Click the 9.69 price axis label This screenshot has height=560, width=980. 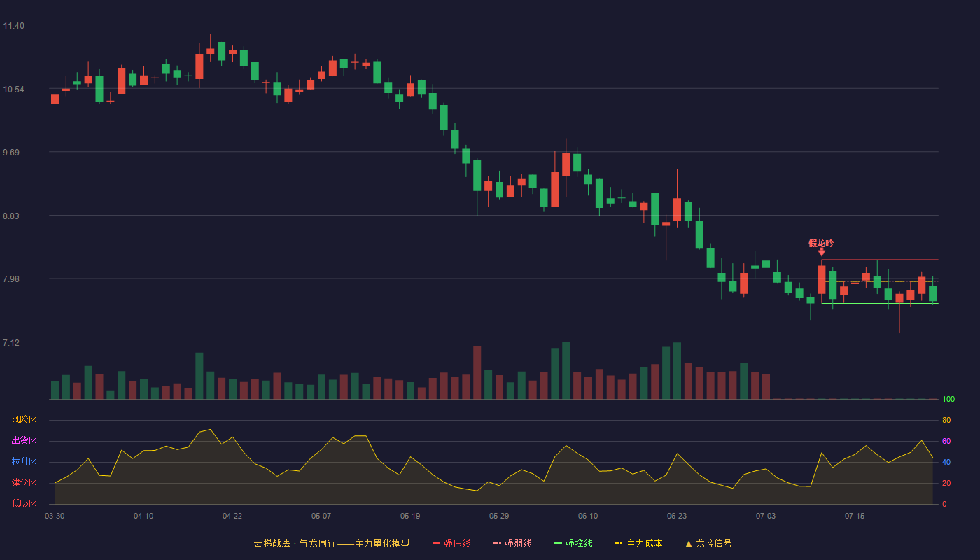pos(11,153)
